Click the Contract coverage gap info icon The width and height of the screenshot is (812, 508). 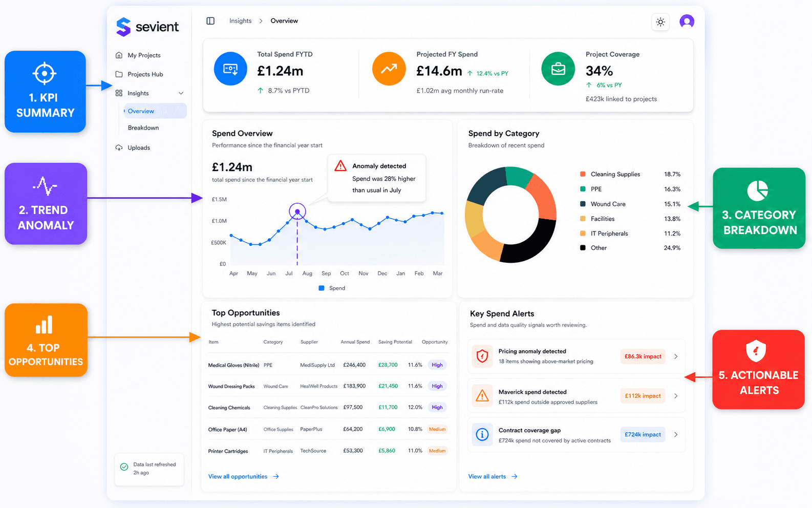(482, 434)
